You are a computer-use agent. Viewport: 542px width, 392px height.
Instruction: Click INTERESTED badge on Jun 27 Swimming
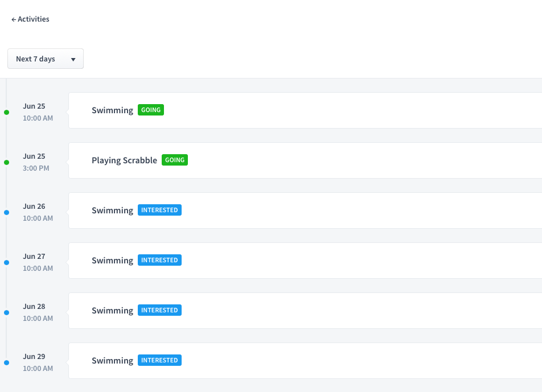[x=159, y=260]
